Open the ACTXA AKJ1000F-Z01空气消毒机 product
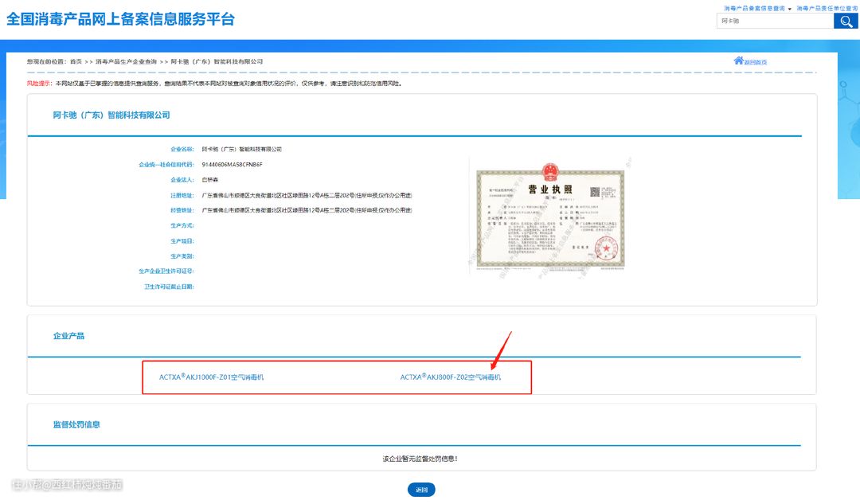Image resolution: width=860 pixels, height=504 pixels. point(211,377)
